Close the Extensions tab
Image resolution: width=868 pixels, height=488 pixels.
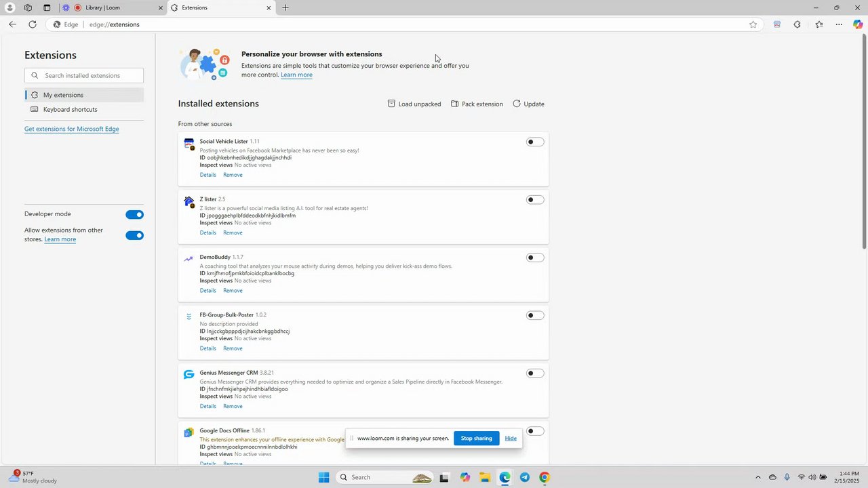pyautogui.click(x=269, y=7)
